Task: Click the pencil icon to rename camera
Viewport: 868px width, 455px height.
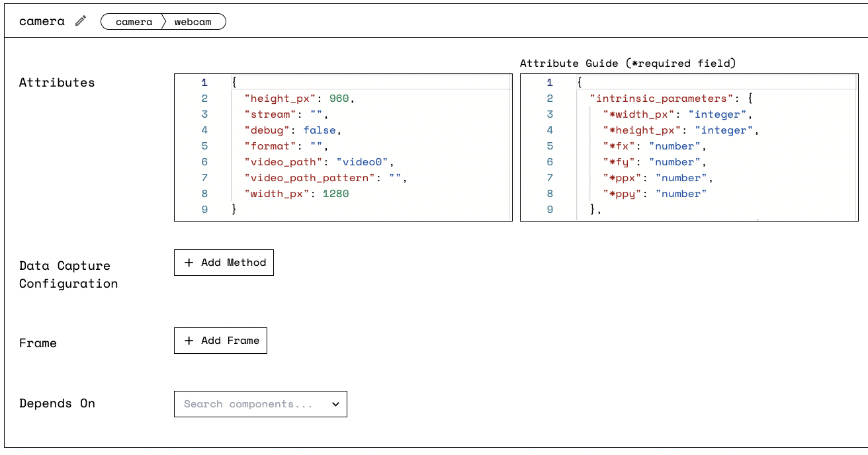Action: pyautogui.click(x=81, y=21)
